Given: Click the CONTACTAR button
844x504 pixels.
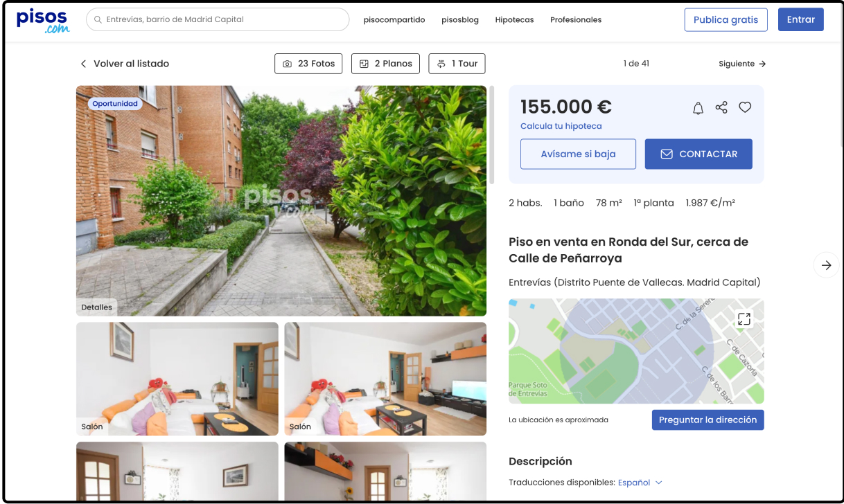Looking at the screenshot, I should tap(698, 154).
